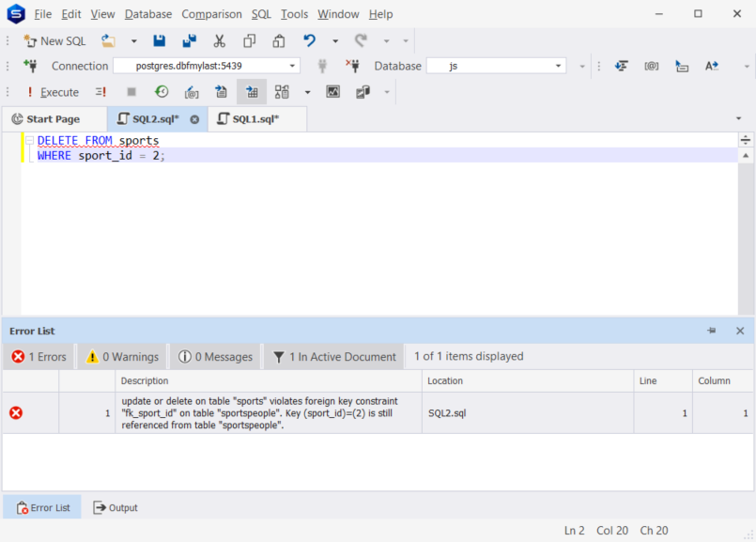Screen dimensions: 756x542
Task: Click the Copy icon in toolbar
Action: (x=249, y=41)
